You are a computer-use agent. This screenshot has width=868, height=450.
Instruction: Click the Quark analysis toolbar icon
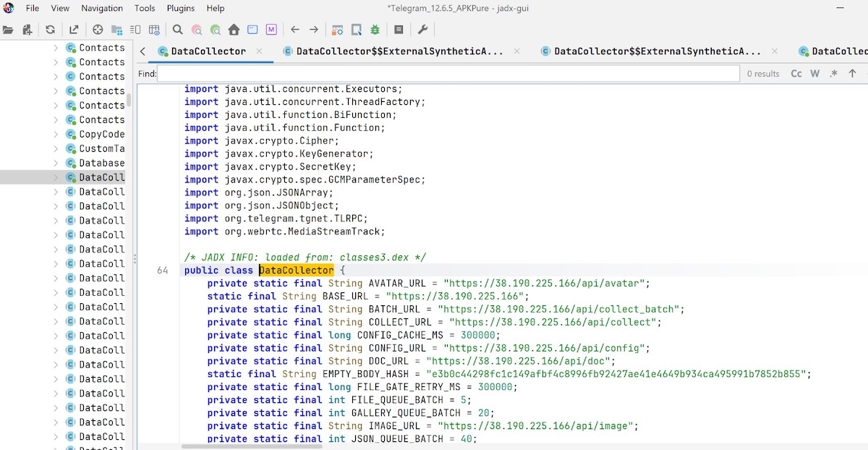coord(357,30)
